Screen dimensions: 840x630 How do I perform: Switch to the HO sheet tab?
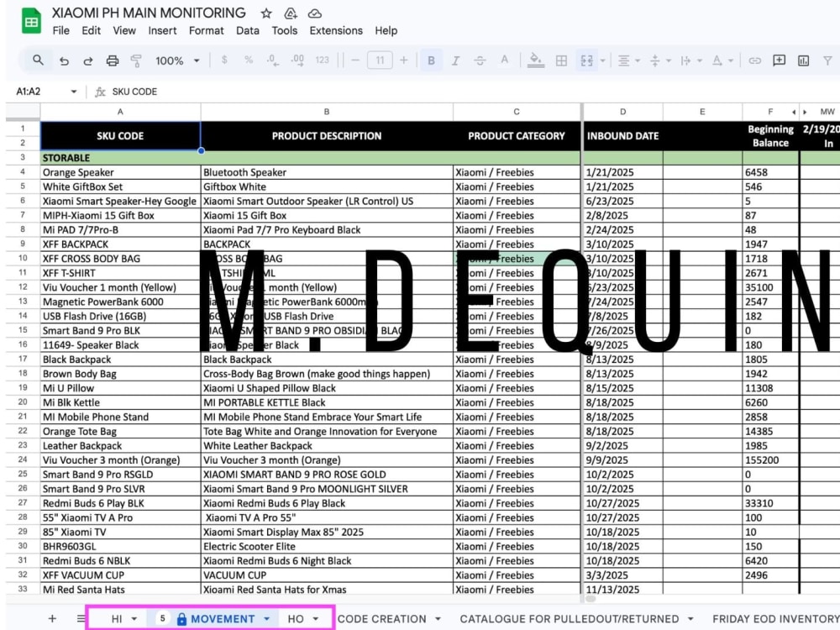(296, 619)
